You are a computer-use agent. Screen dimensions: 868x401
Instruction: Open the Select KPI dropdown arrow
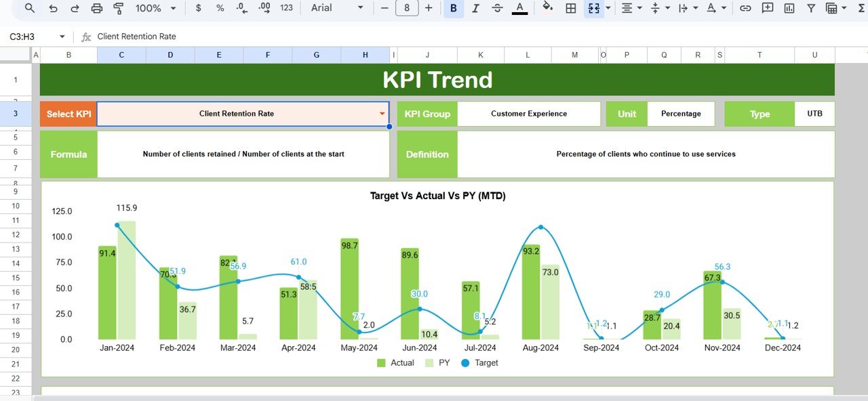(382, 114)
